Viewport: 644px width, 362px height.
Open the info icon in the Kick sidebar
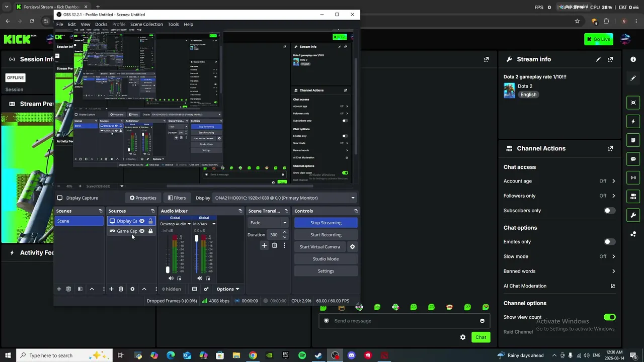pyautogui.click(x=633, y=59)
